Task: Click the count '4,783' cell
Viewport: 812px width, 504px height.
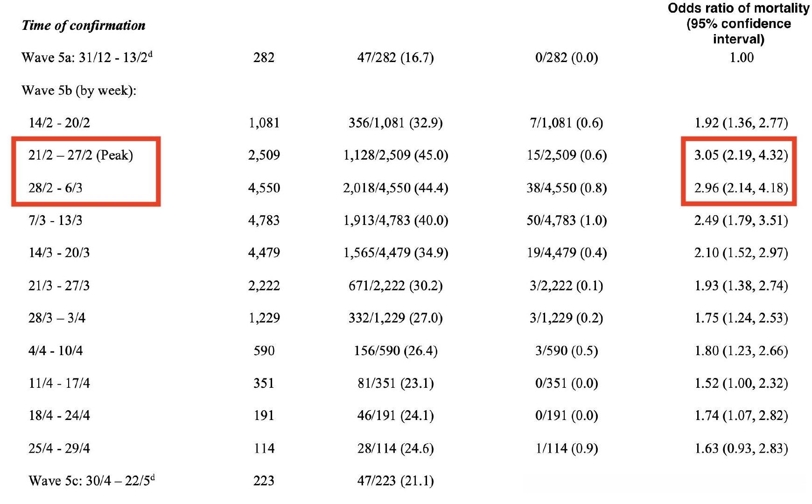Action: 264,220
